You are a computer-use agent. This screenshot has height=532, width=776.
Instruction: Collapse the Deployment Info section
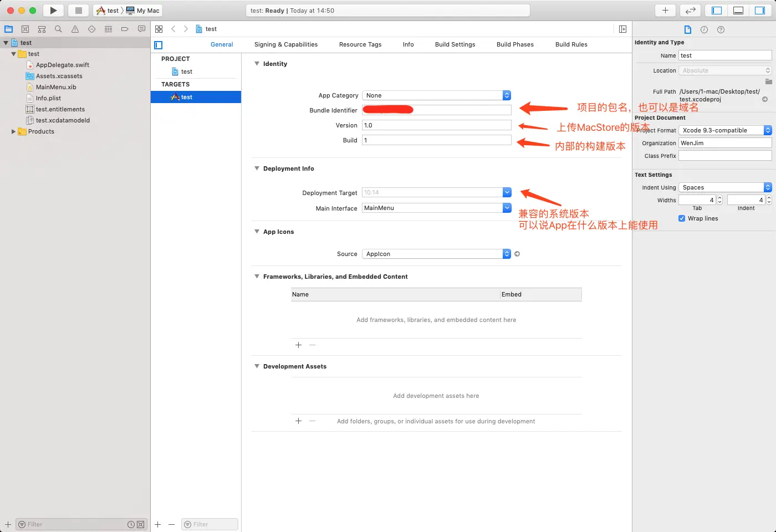(257, 168)
